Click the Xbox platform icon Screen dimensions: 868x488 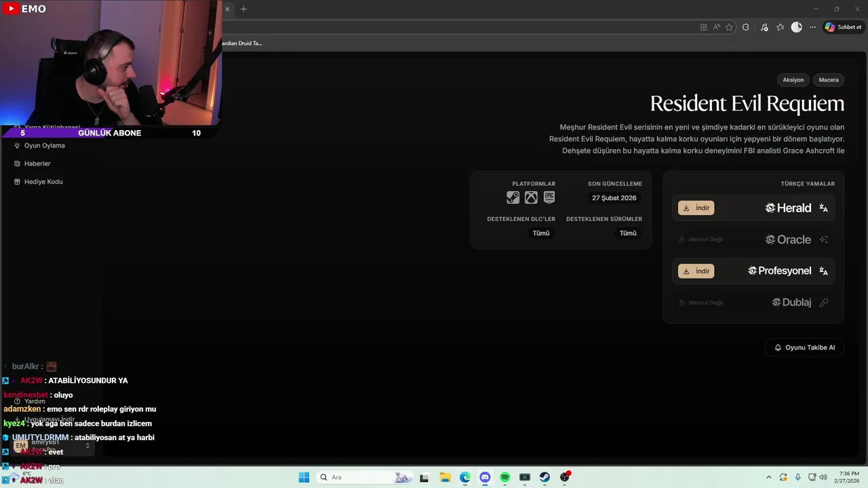[531, 198]
